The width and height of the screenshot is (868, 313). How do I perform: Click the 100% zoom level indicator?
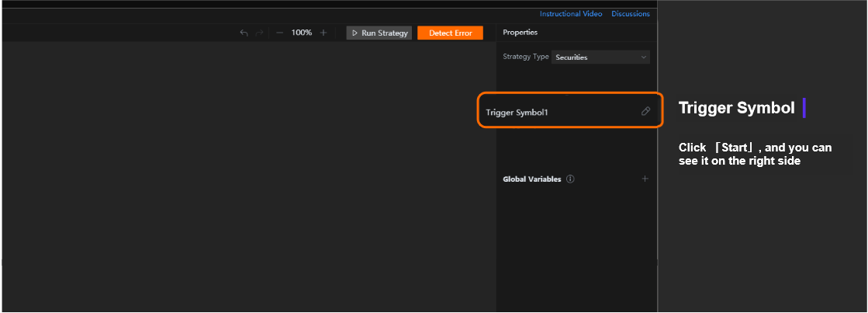click(x=302, y=33)
